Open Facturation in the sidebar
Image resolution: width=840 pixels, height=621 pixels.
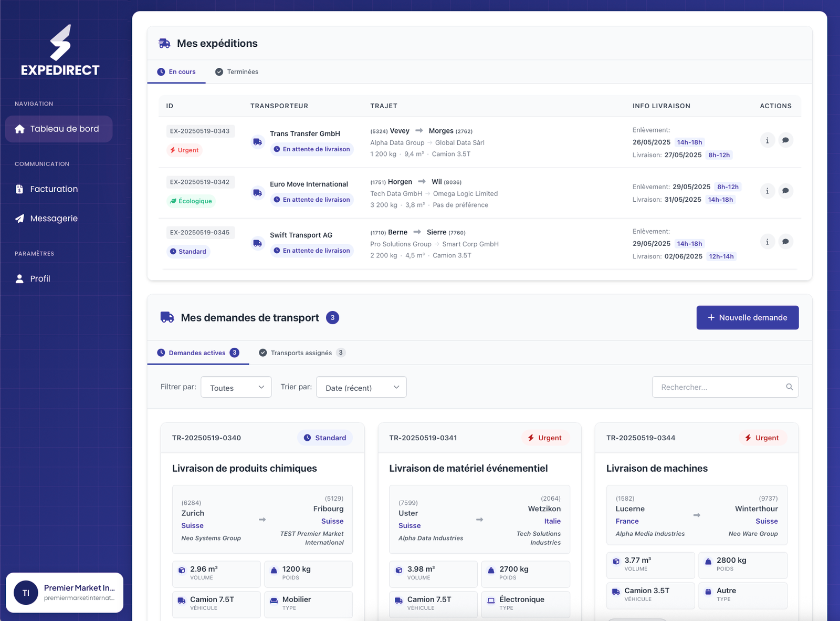tap(59, 189)
